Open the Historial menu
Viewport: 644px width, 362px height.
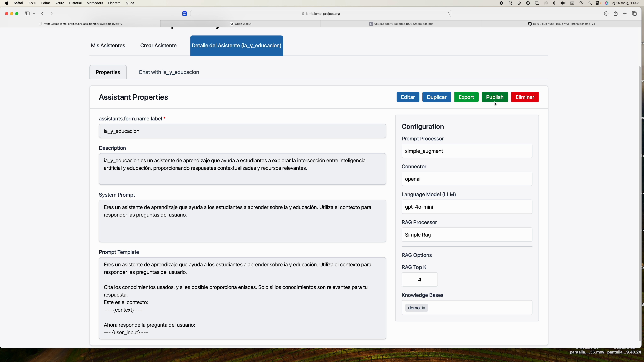(x=75, y=3)
